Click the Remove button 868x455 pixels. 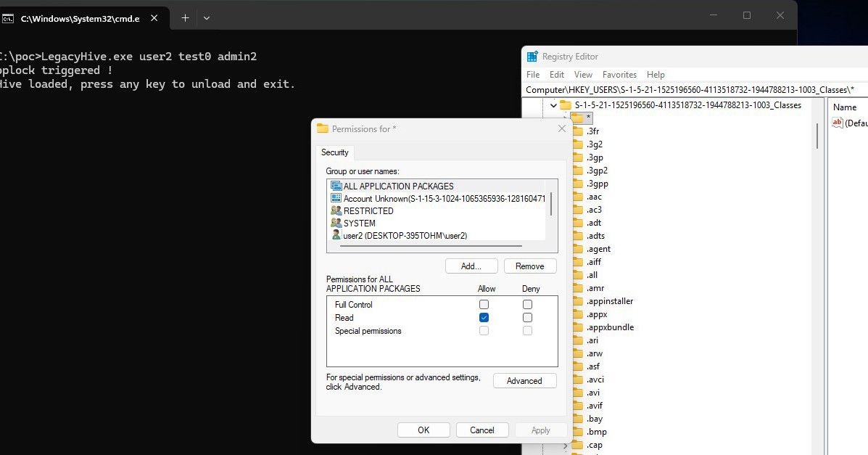click(x=530, y=266)
